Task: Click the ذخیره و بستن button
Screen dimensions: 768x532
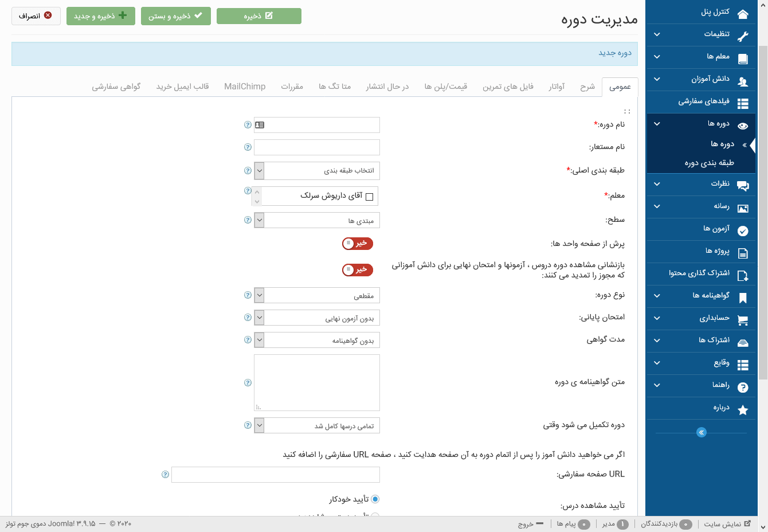Action: coord(175,16)
